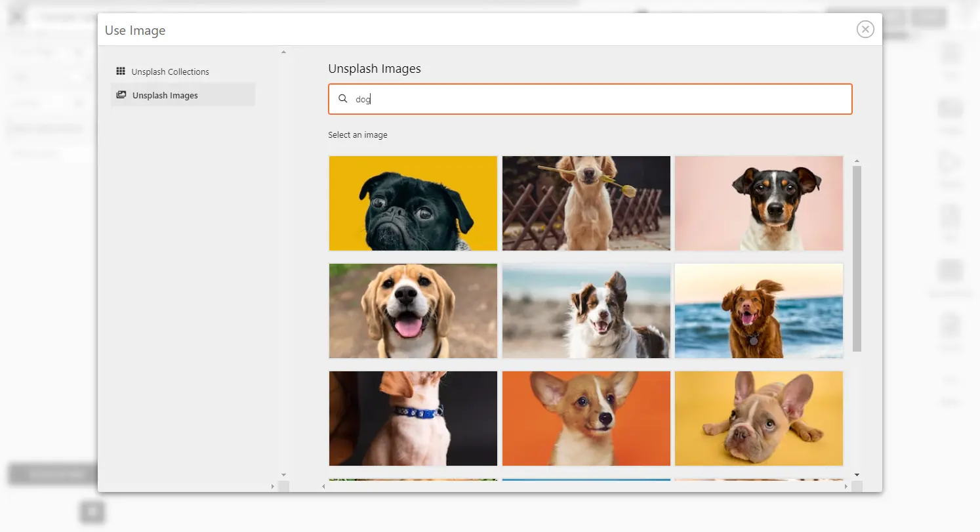Click the magnifying glass in the search bar
Image resolution: width=980 pixels, height=532 pixels.
click(342, 98)
